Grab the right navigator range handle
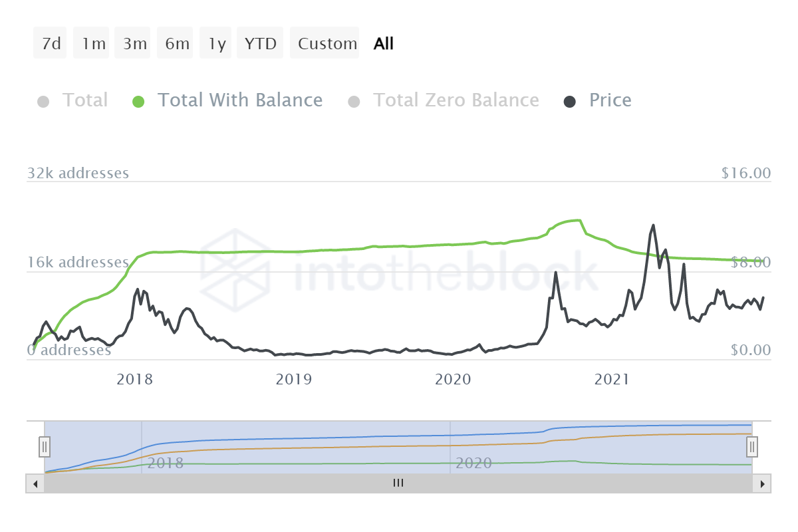Viewport: 798px width, 532px height. (x=752, y=447)
